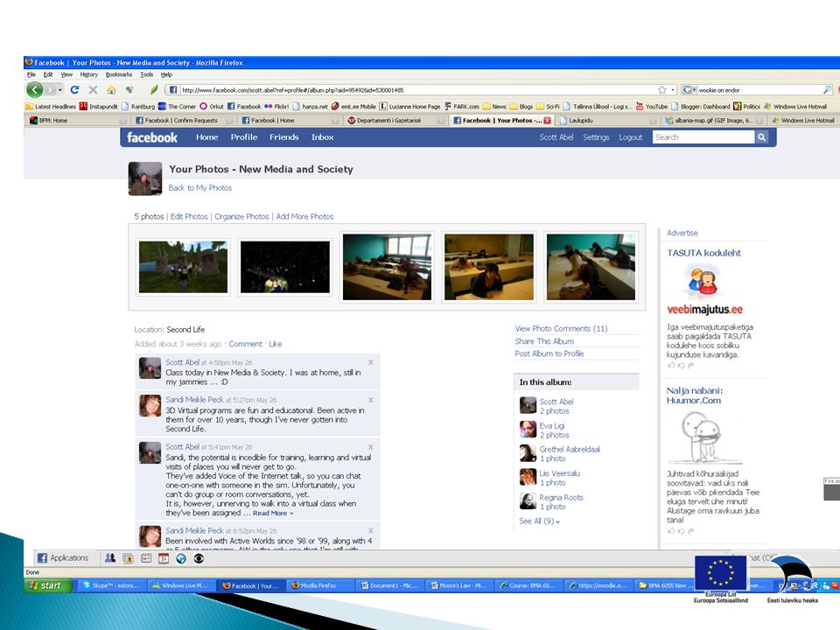Open the Flickr! bookmark

click(x=276, y=107)
